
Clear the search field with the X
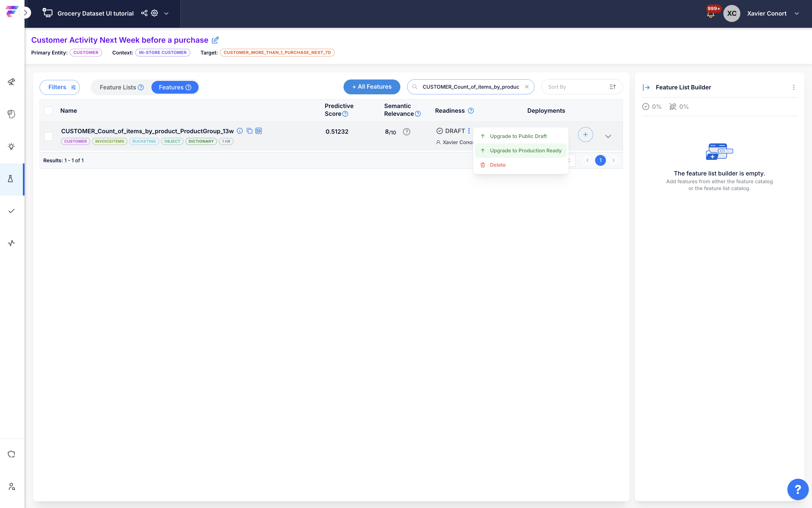click(527, 87)
